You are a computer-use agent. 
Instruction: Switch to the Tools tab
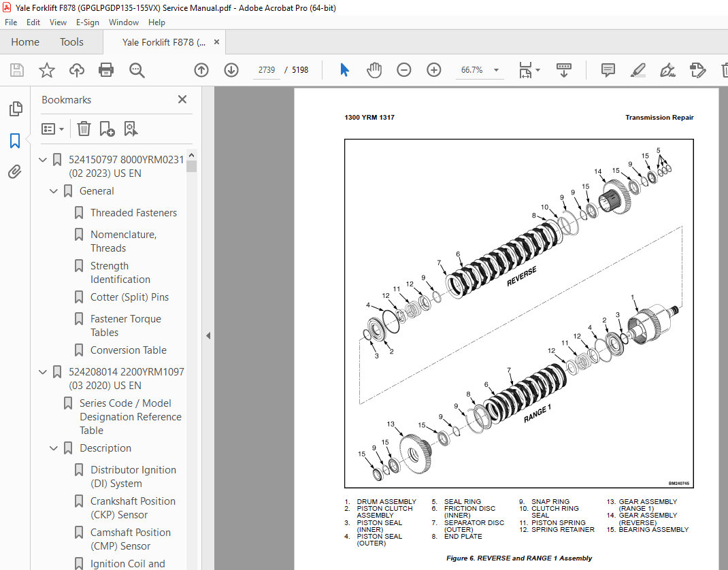pos(71,42)
